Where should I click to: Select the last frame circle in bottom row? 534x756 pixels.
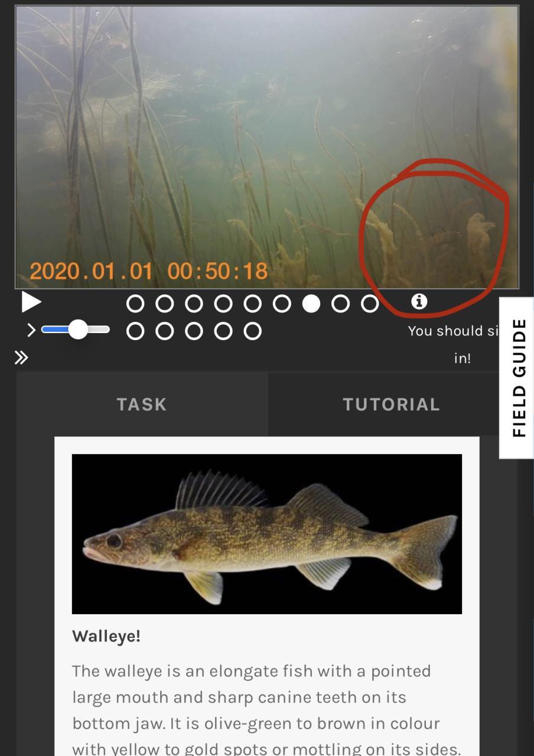coord(253,331)
